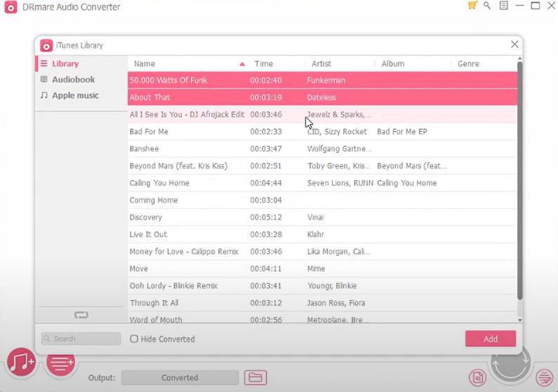Sort by the Album column header
This screenshot has width=558, height=392.
[x=393, y=64]
